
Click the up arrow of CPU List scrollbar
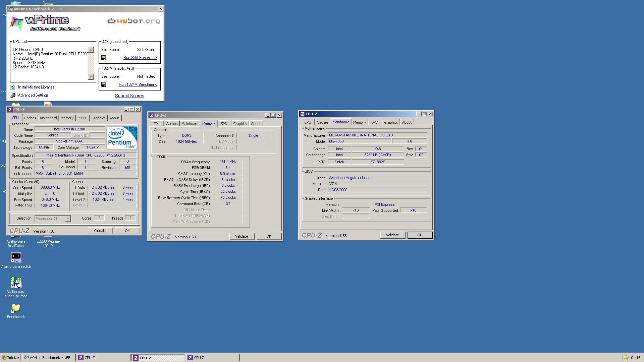(x=91, y=50)
